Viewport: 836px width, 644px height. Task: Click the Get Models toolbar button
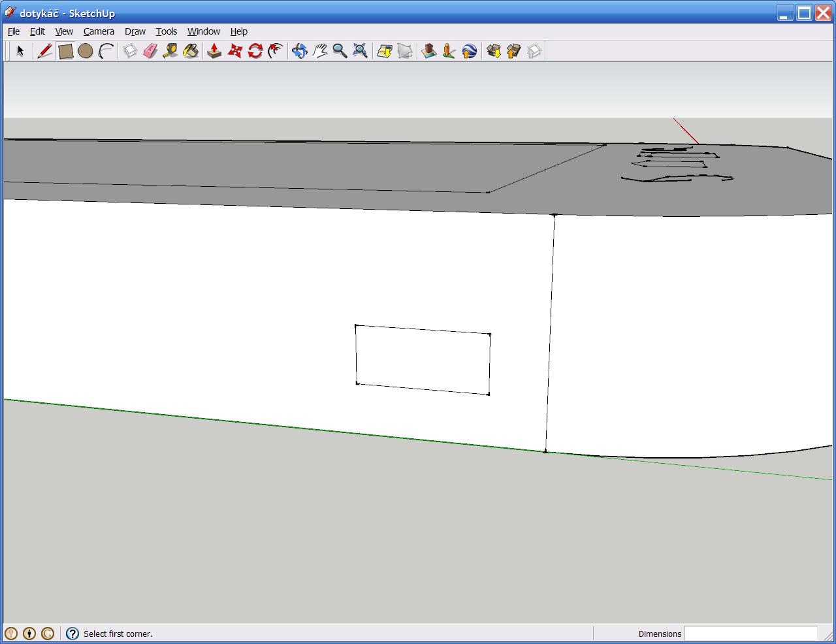pyautogui.click(x=494, y=51)
